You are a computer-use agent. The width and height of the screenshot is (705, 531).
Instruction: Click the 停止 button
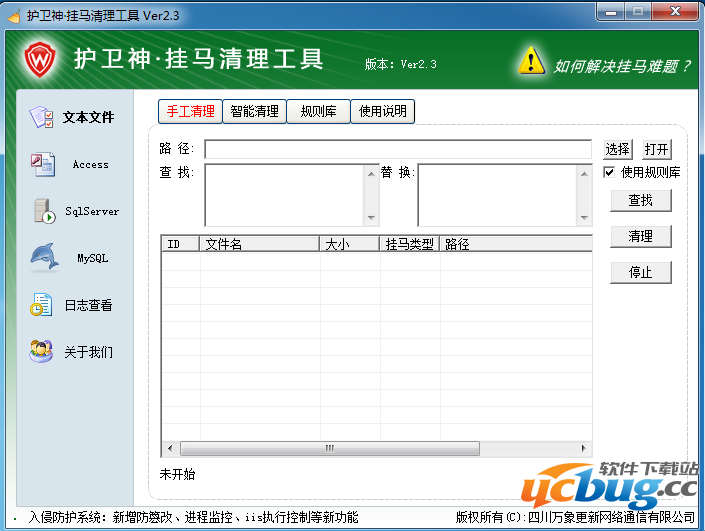tap(641, 272)
